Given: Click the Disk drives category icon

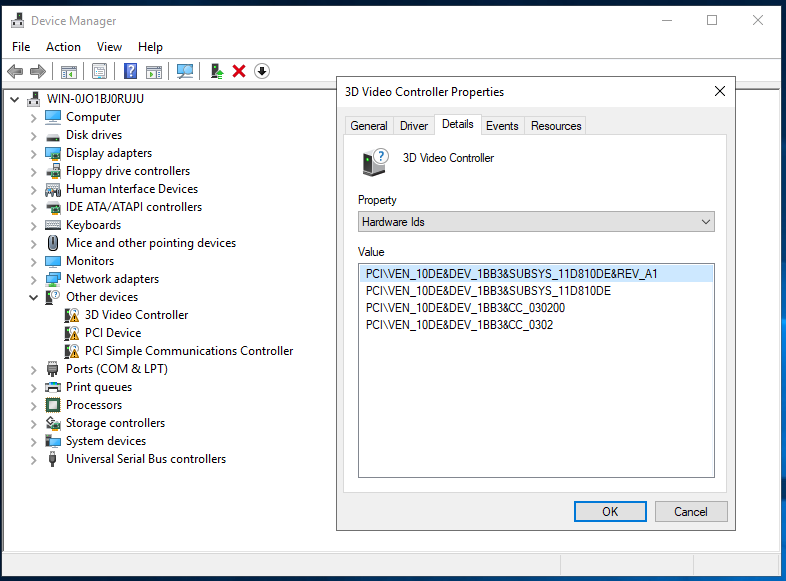Looking at the screenshot, I should [x=53, y=136].
